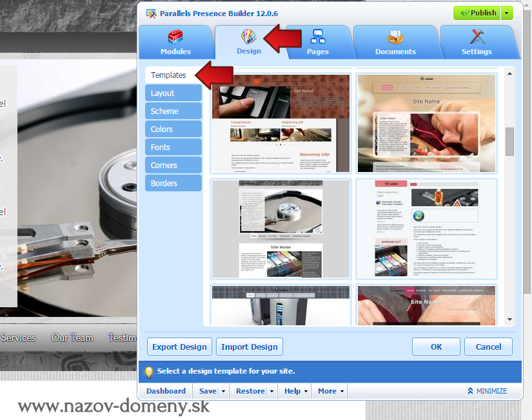This screenshot has height=420, width=532.
Task: Open the Fonts section
Action: point(173,147)
